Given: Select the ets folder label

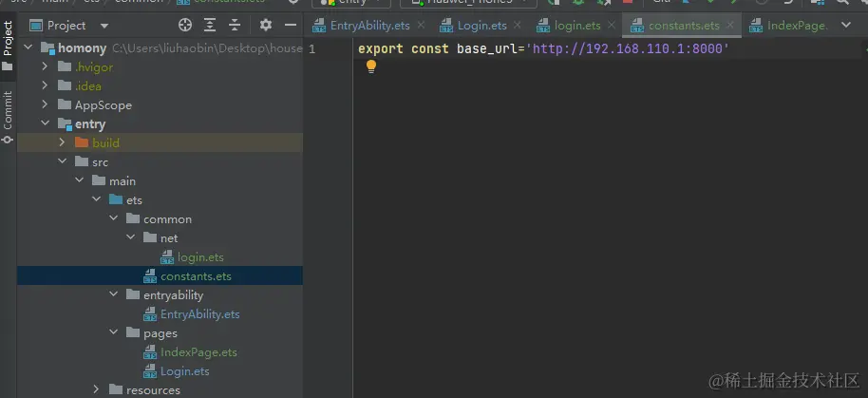Looking at the screenshot, I should (x=134, y=200).
